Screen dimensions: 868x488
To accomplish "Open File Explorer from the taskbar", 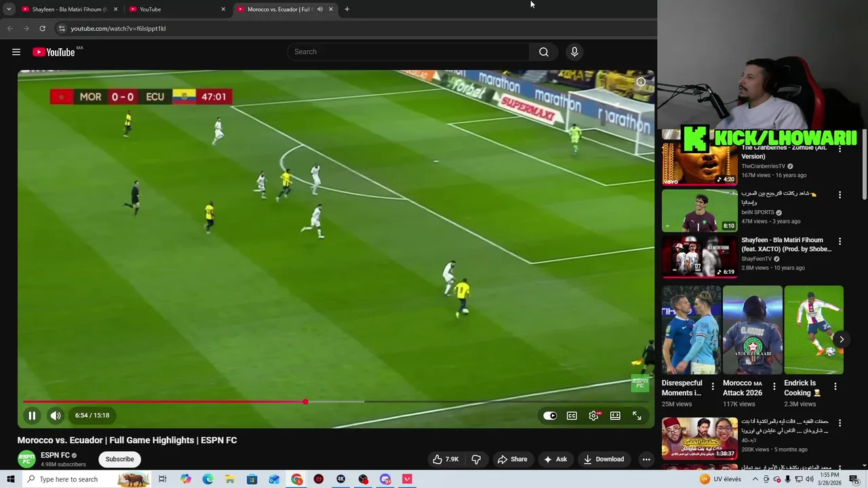I will click(230, 479).
